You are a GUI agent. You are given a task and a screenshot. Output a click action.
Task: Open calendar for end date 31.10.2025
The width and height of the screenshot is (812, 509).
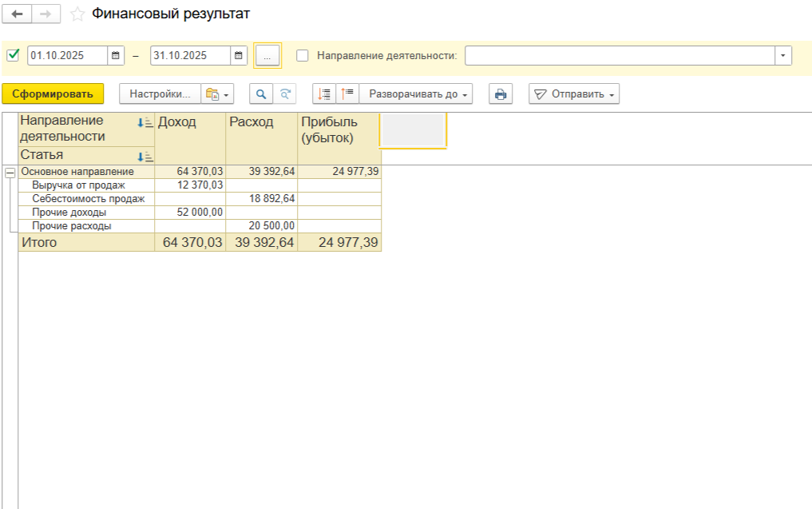click(x=239, y=56)
